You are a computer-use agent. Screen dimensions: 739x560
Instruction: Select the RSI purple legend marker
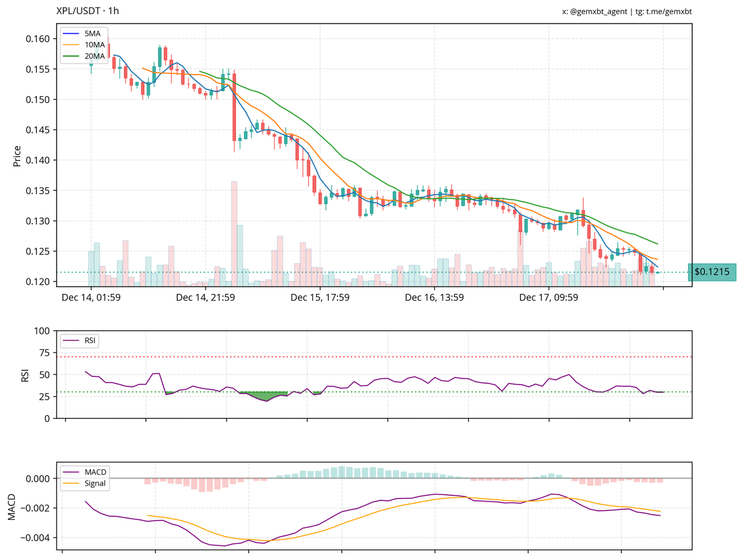coord(70,339)
